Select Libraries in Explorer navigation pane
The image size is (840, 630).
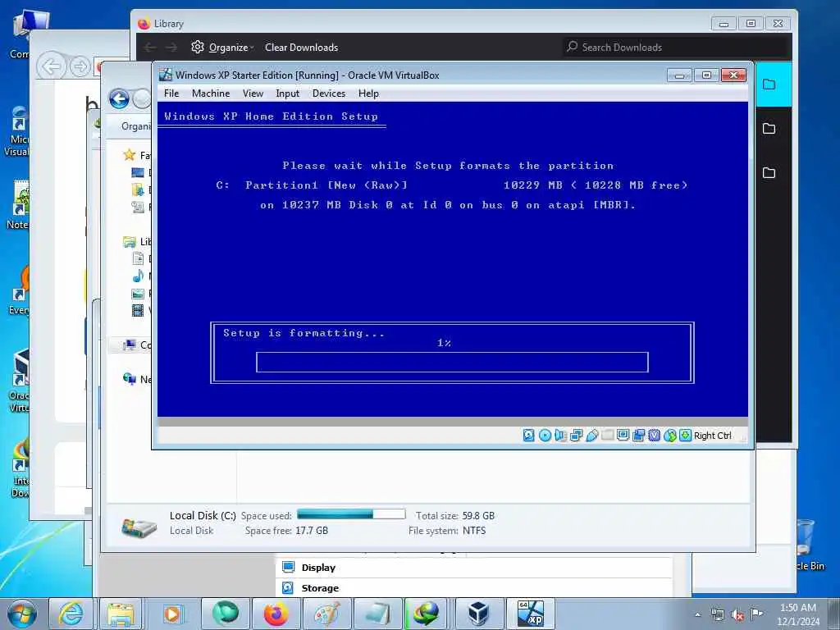[x=137, y=242]
